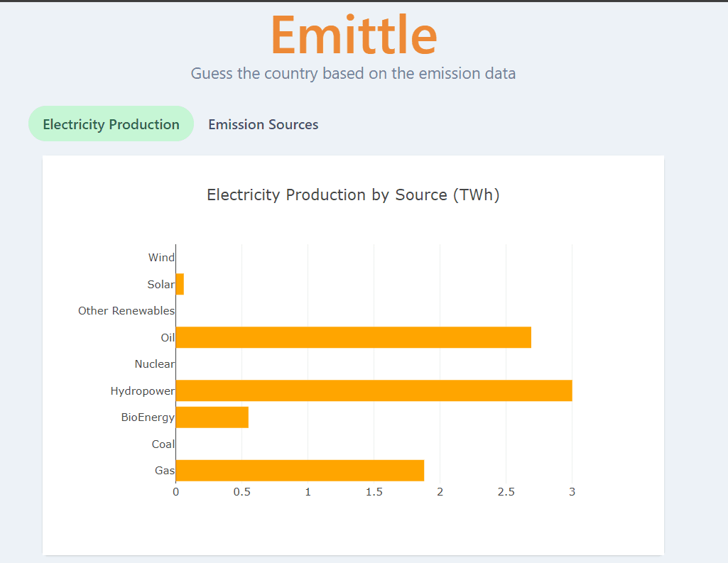
Task: Click the Nuclear label on the axis
Action: (x=155, y=364)
